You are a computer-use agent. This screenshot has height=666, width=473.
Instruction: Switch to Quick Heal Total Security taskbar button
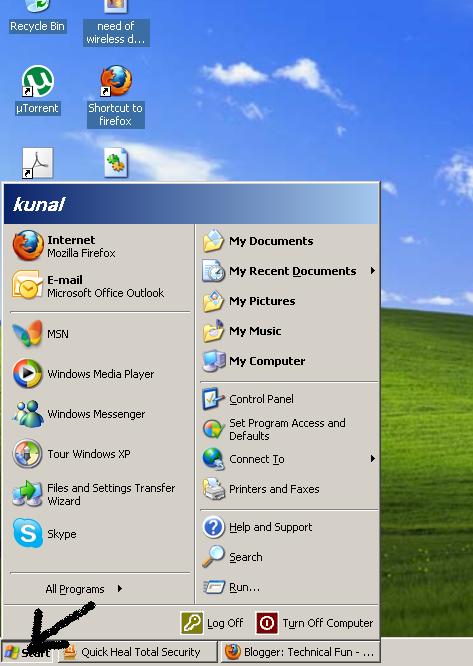click(x=137, y=652)
